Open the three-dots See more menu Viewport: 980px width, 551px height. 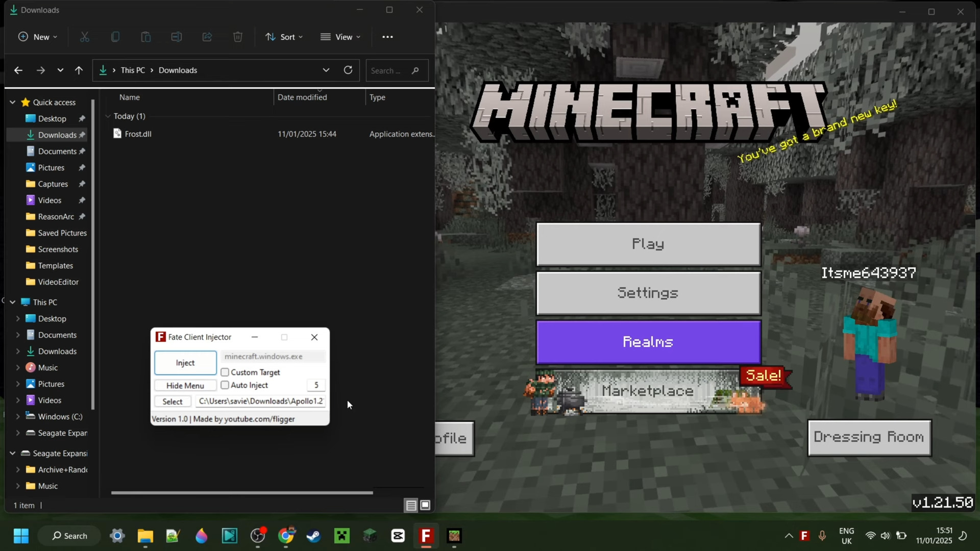(x=387, y=37)
